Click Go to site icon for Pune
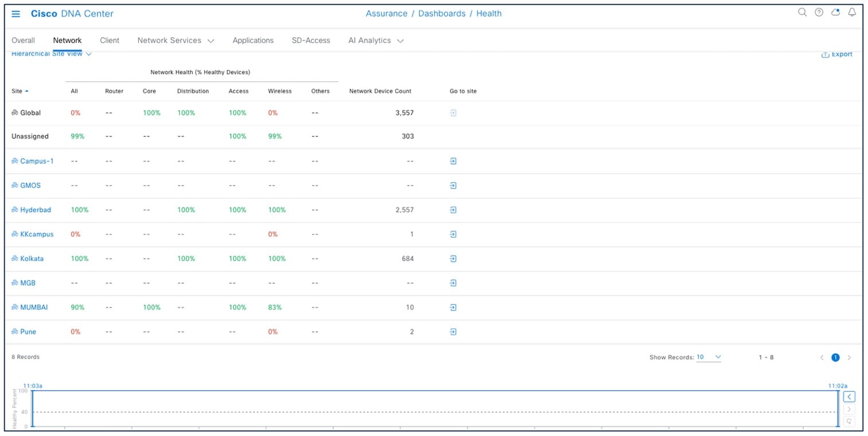 453,332
